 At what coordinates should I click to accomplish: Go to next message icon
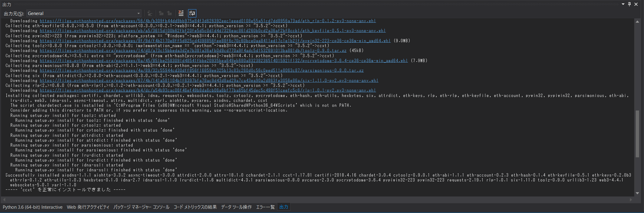(x=170, y=13)
